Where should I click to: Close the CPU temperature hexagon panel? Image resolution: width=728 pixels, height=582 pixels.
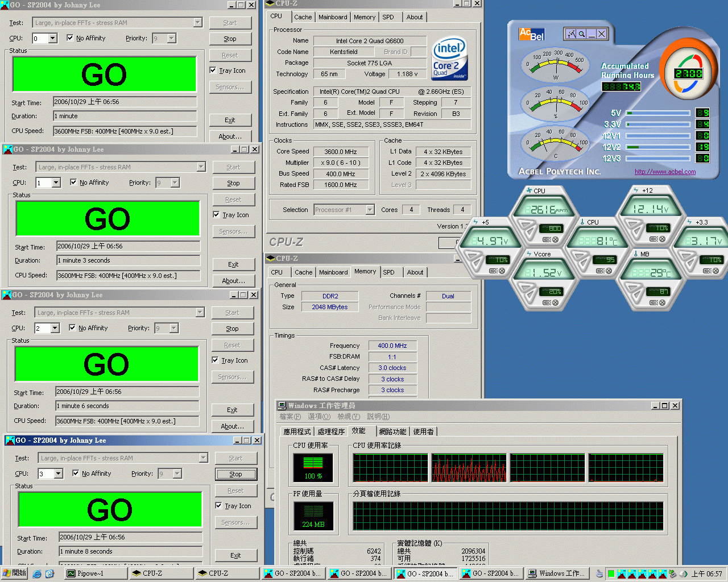pyautogui.click(x=609, y=271)
